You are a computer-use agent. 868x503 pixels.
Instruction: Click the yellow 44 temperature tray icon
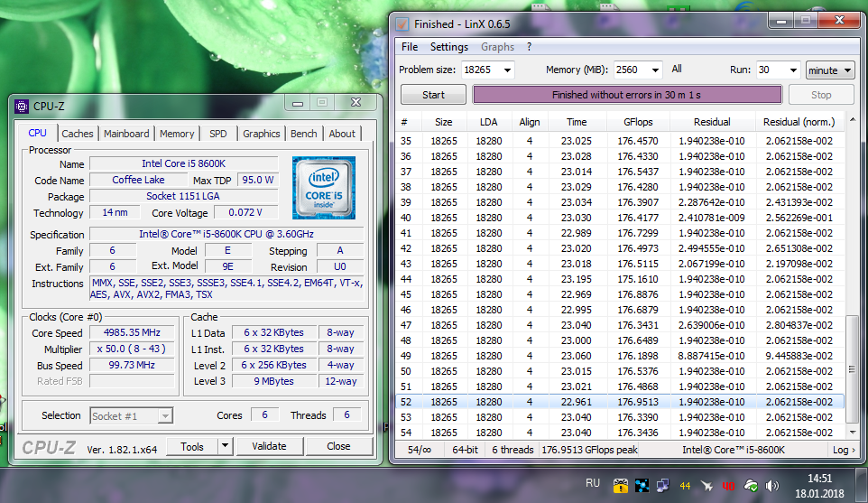pyautogui.click(x=686, y=486)
